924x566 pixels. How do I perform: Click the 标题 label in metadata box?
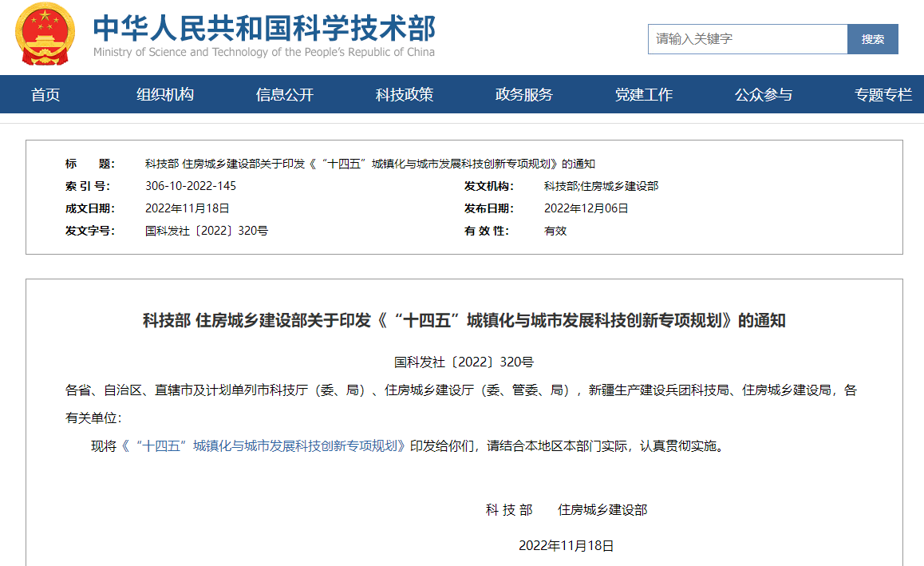pos(89,164)
